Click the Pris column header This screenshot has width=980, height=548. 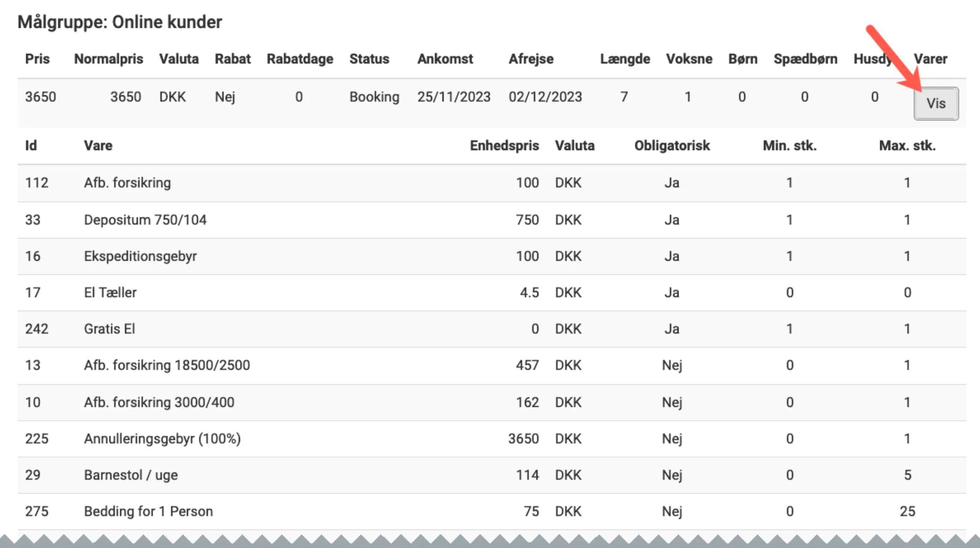tap(37, 59)
